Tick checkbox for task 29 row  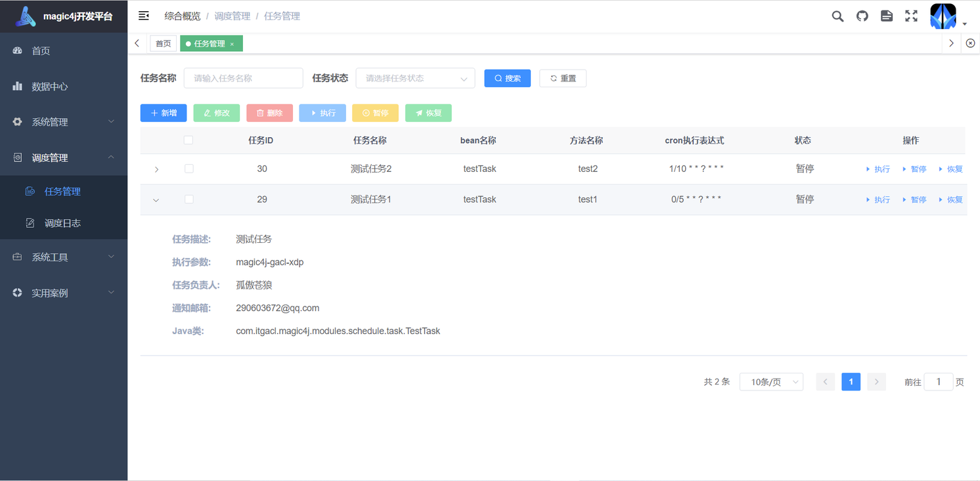click(x=189, y=199)
